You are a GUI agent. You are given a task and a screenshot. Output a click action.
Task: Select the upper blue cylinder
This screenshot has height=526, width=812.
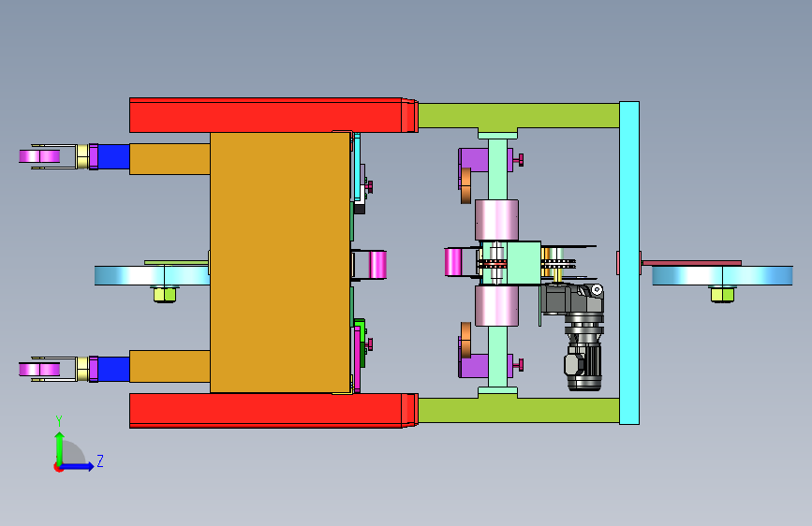(113, 157)
